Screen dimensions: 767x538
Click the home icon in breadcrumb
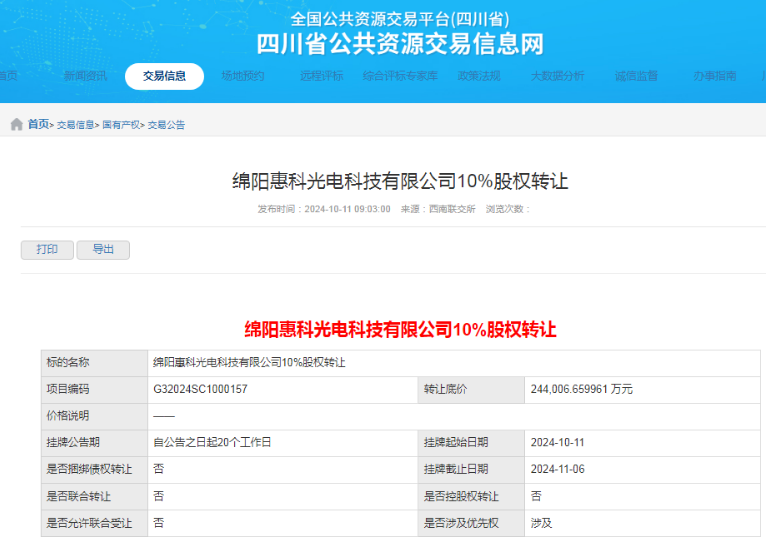[16, 125]
